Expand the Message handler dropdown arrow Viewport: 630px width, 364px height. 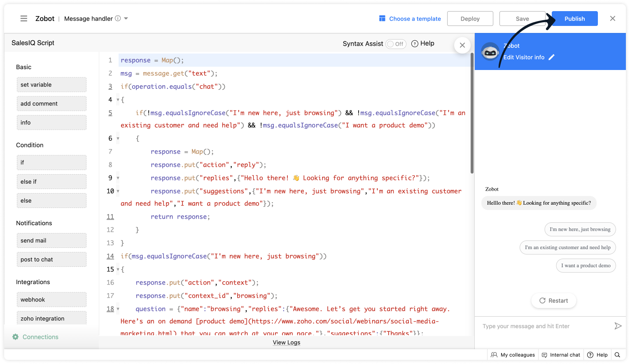(x=126, y=19)
